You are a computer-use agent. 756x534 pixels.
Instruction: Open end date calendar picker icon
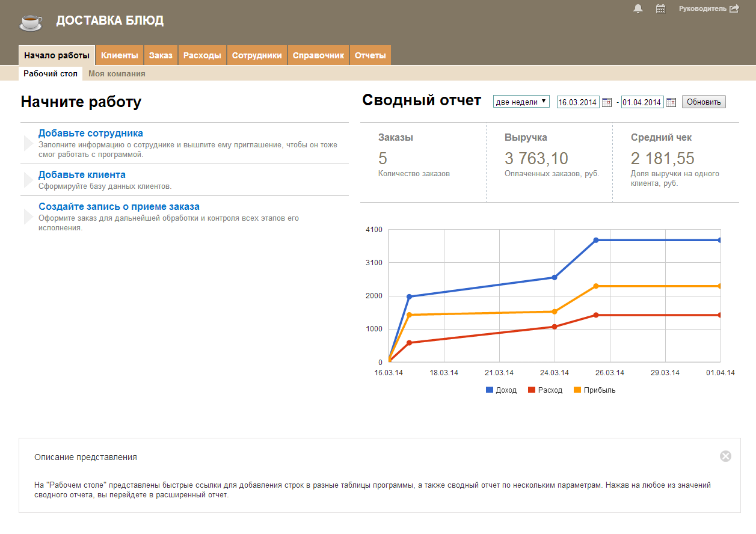click(x=671, y=102)
